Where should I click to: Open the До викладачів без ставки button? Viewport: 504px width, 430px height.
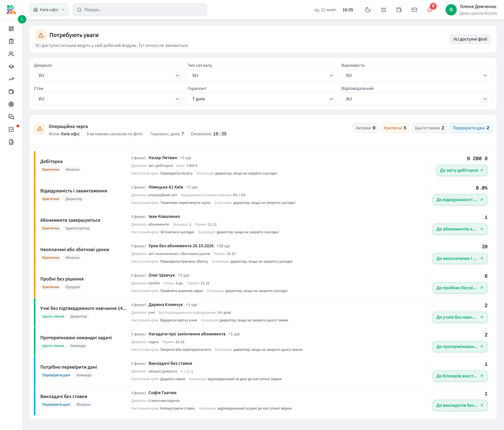pyautogui.click(x=460, y=406)
